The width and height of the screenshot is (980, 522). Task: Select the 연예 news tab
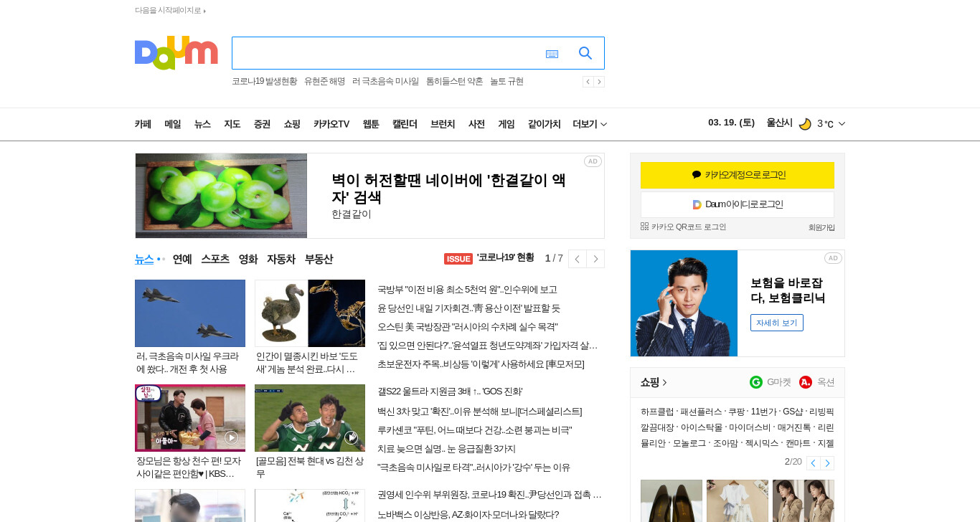pos(182,259)
